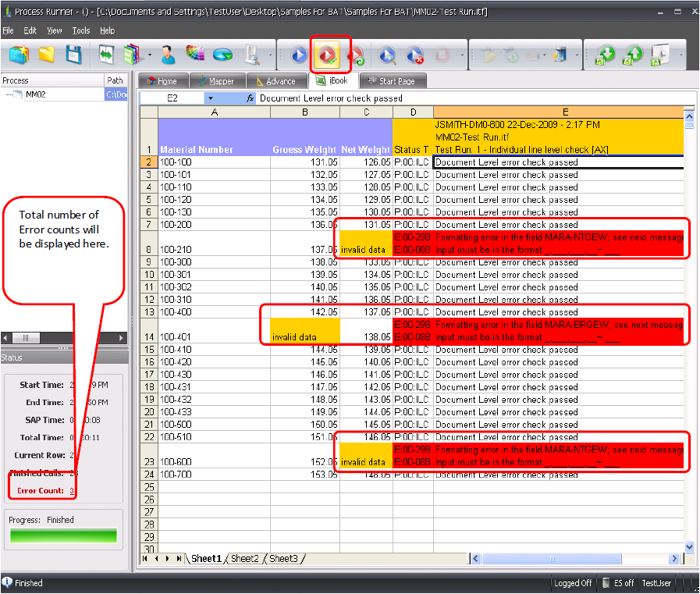Click the green download-to-Excel arrow icon
Screen dimensions: 700x594
(606, 55)
